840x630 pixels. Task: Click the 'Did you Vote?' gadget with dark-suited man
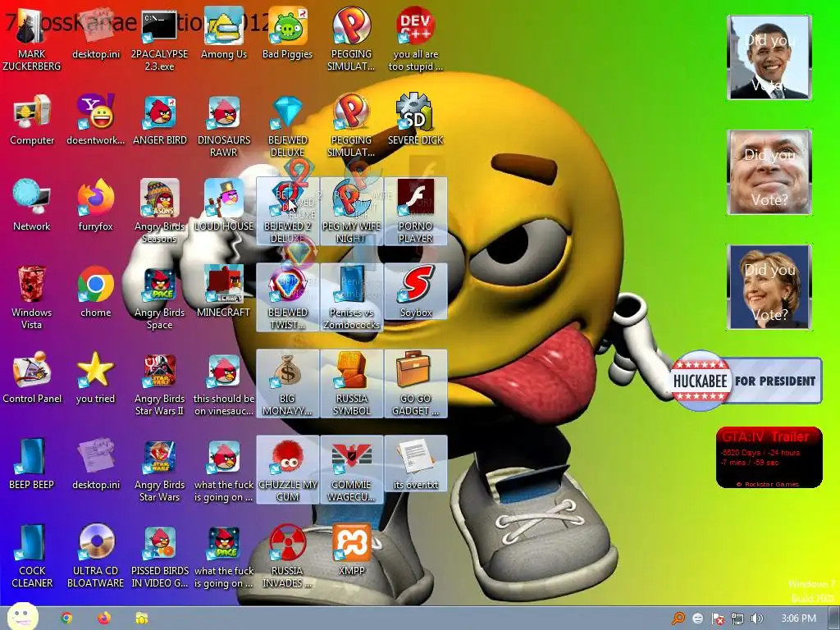click(769, 57)
